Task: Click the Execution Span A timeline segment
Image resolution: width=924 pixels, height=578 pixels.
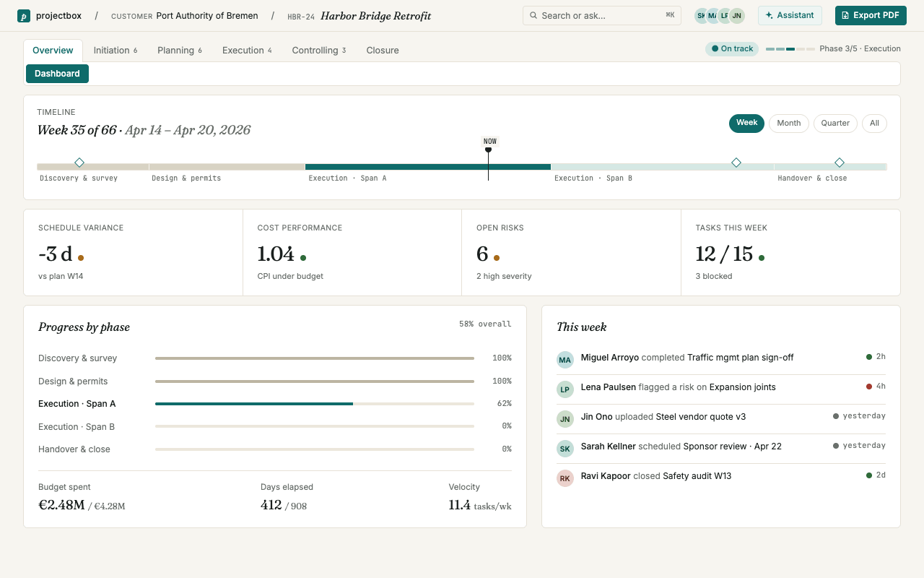Action: tap(428, 167)
